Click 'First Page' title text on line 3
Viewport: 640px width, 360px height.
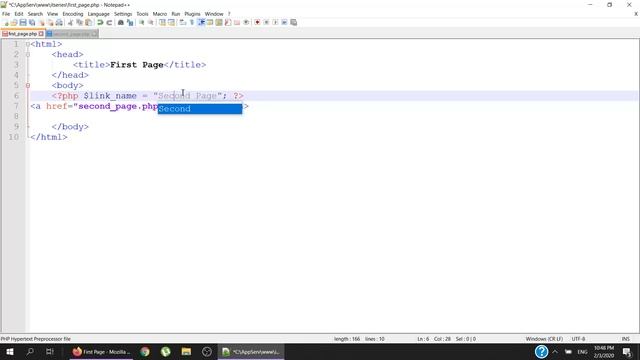click(x=137, y=65)
